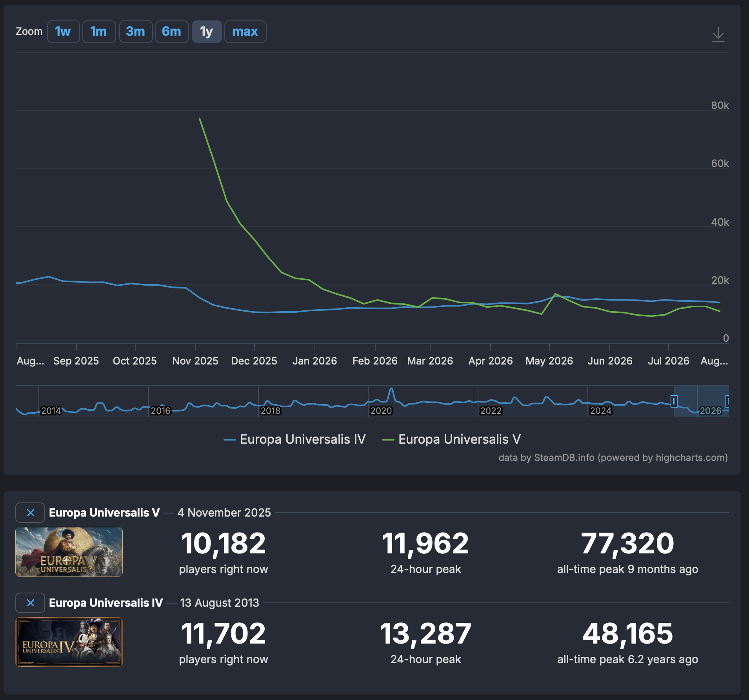Remove Europa Universalis IV from comparison
The width and height of the screenshot is (749, 700).
click(x=30, y=603)
